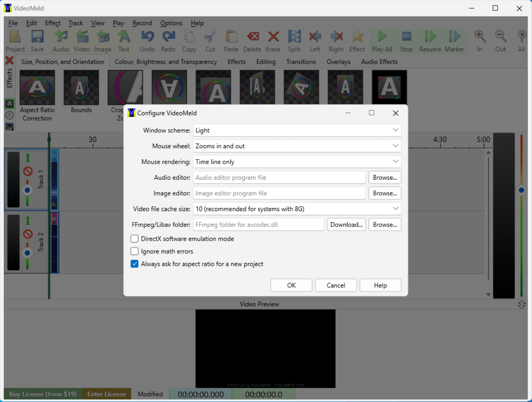Click the Project toolbar icon
This screenshot has height=402, width=532.
coord(15,41)
